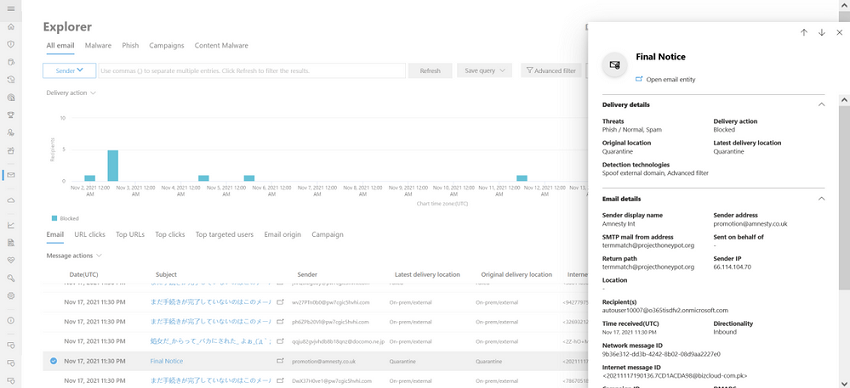Screen dimensions: 850x388
Task: Open the settings gear in the sidebar
Action: [x=11, y=296]
